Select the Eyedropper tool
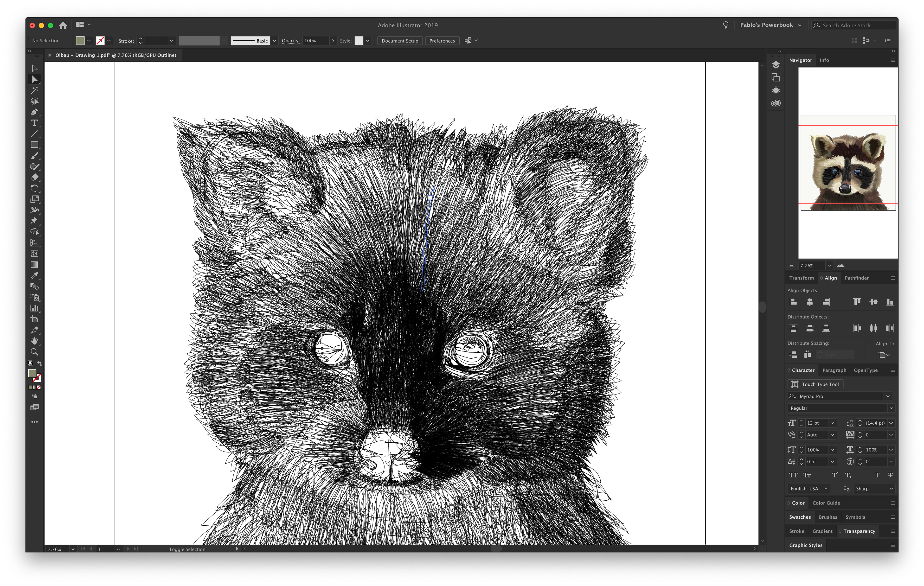Viewport: 924px width, 586px height. click(x=35, y=276)
